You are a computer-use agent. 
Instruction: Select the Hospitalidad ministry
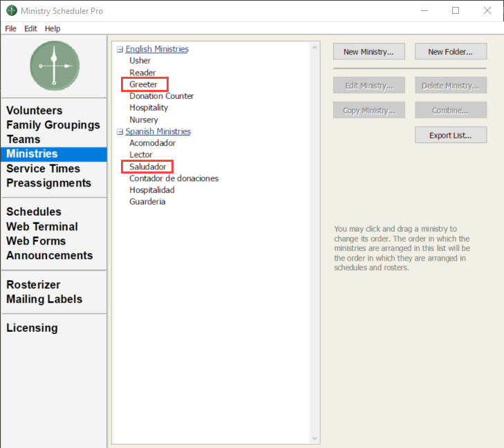(x=151, y=190)
